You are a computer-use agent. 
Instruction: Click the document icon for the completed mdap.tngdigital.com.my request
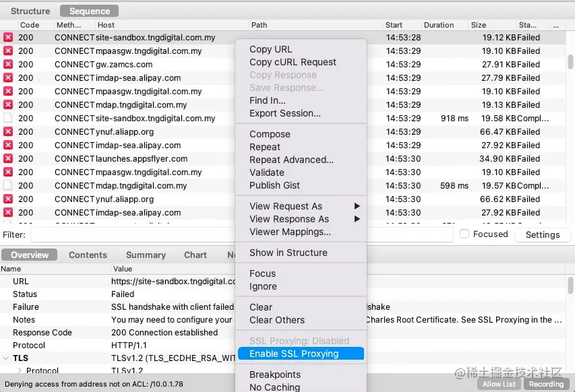tap(7, 186)
